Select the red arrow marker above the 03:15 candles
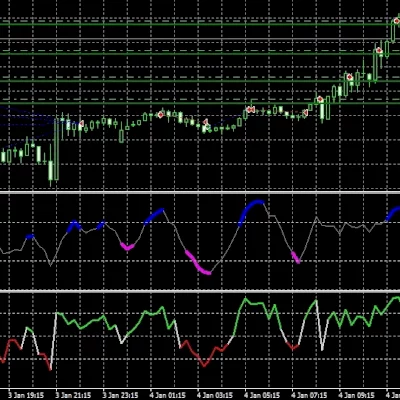 (x=206, y=123)
